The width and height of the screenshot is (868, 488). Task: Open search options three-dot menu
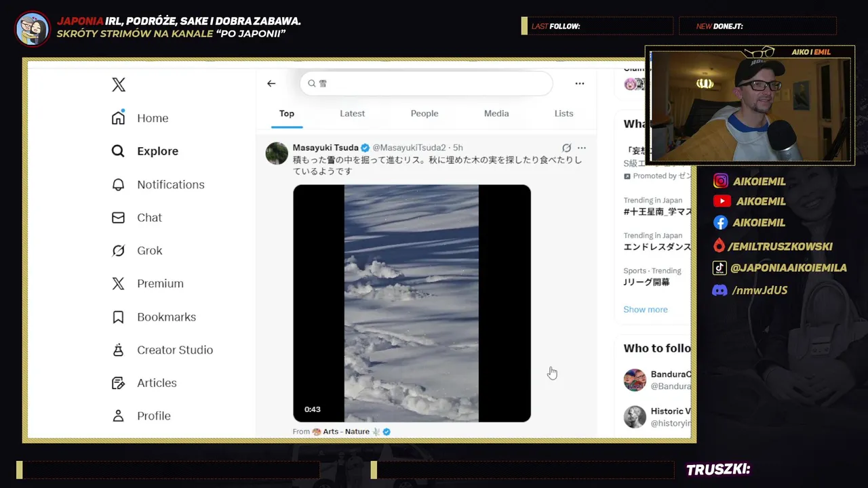[580, 83]
